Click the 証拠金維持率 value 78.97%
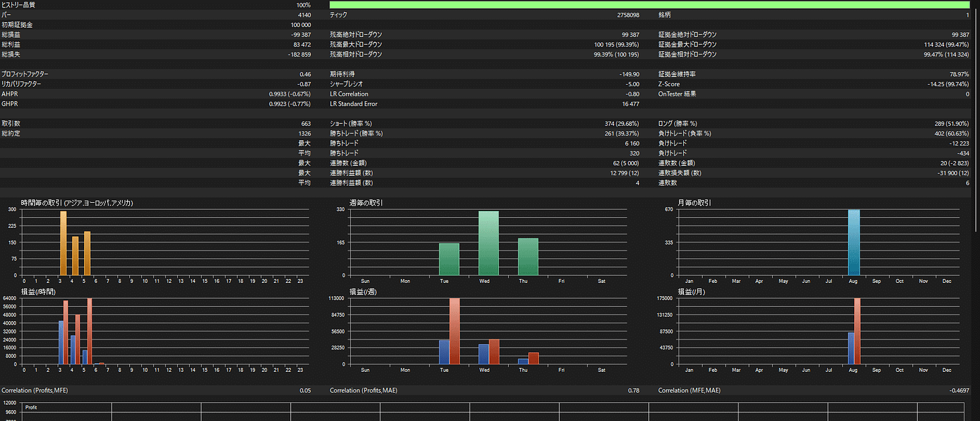 [959, 74]
